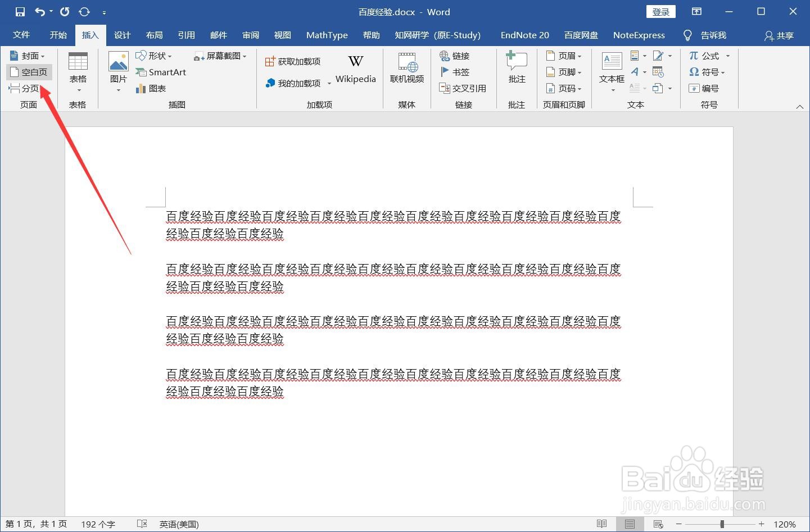Add a comment using the 批注 icon
The width and height of the screenshot is (810, 532).
click(x=516, y=69)
